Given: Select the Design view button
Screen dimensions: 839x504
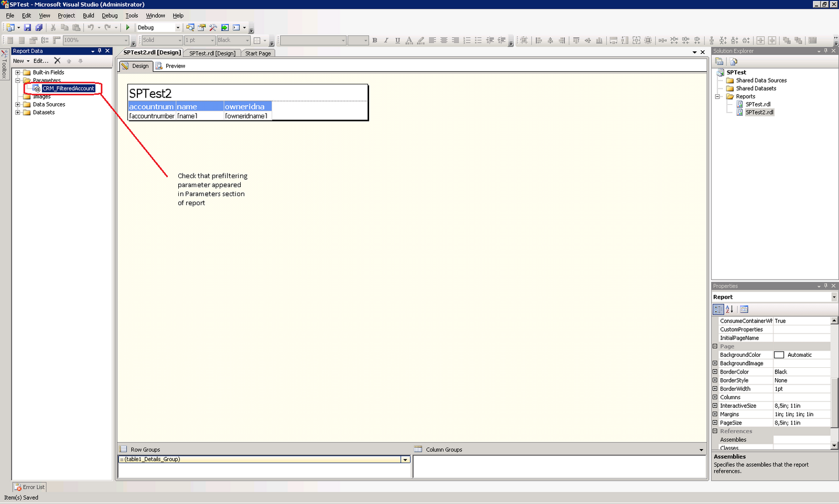Looking at the screenshot, I should click(x=135, y=66).
